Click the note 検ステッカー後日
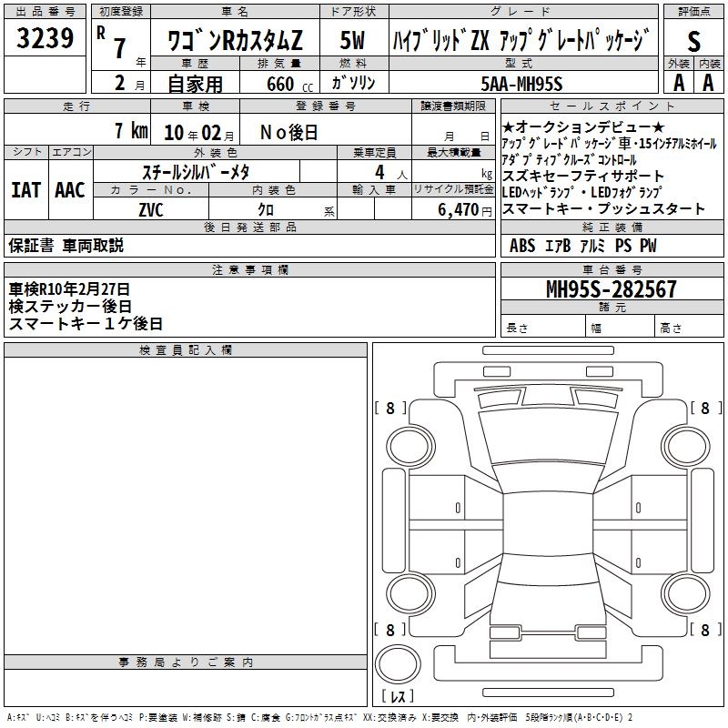This screenshot has height=728, width=728. click(x=70, y=307)
